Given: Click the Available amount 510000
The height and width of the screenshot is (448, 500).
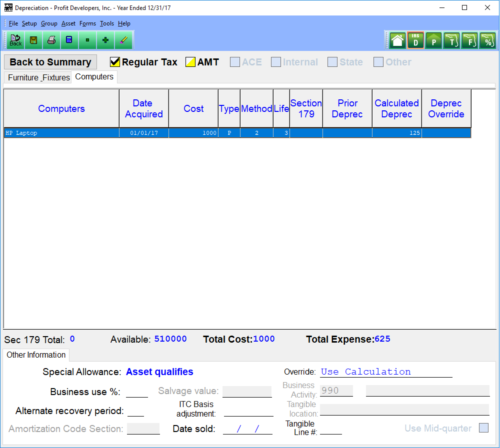Looking at the screenshot, I should pyautogui.click(x=170, y=339).
